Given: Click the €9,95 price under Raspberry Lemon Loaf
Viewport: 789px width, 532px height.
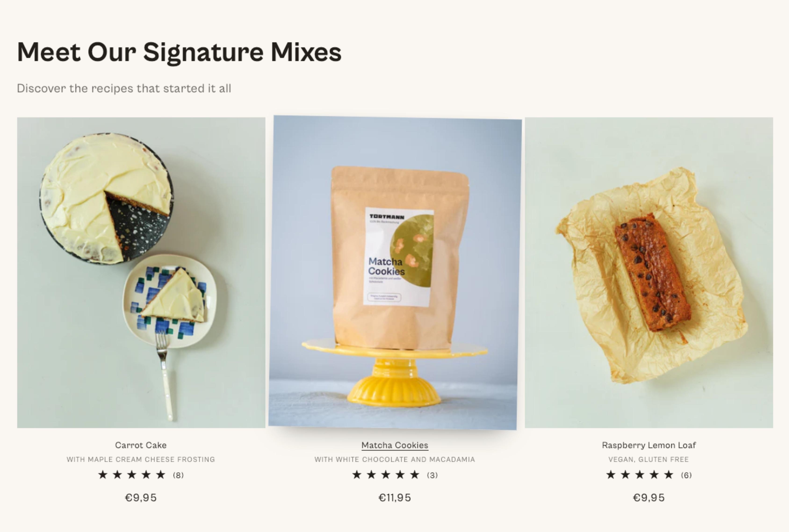Looking at the screenshot, I should (649, 498).
